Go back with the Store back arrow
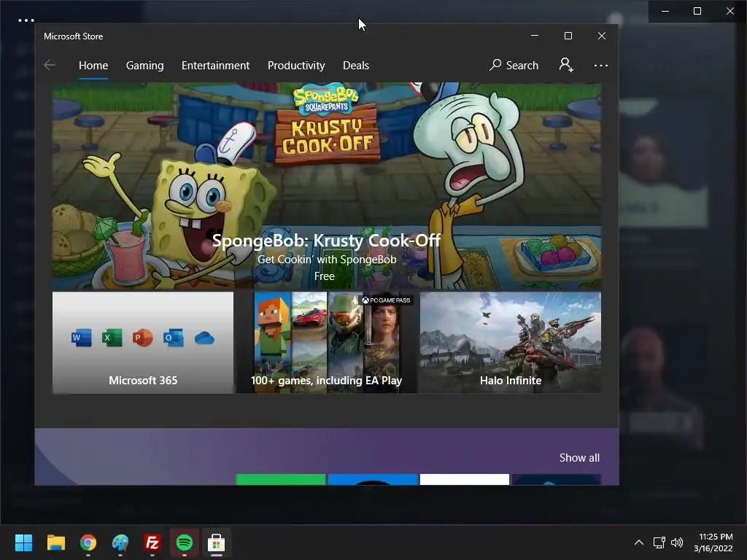747x560 pixels. (x=50, y=65)
